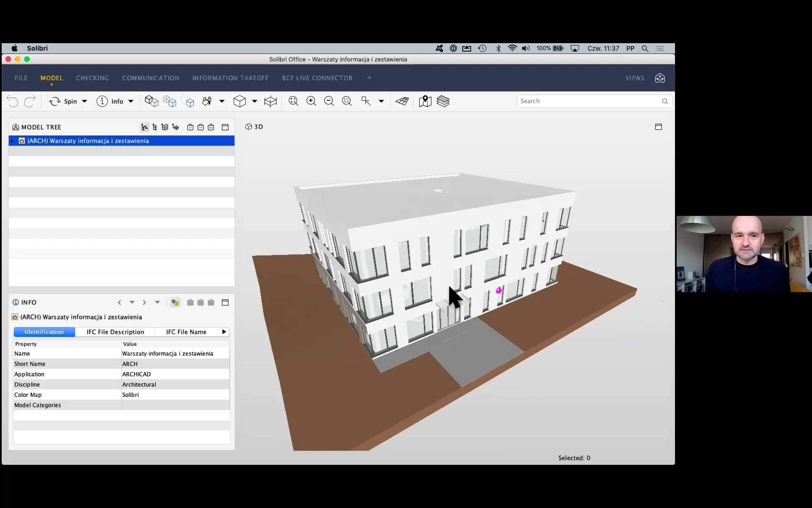
Task: Open the measure tool dropdown arrow
Action: 381,102
